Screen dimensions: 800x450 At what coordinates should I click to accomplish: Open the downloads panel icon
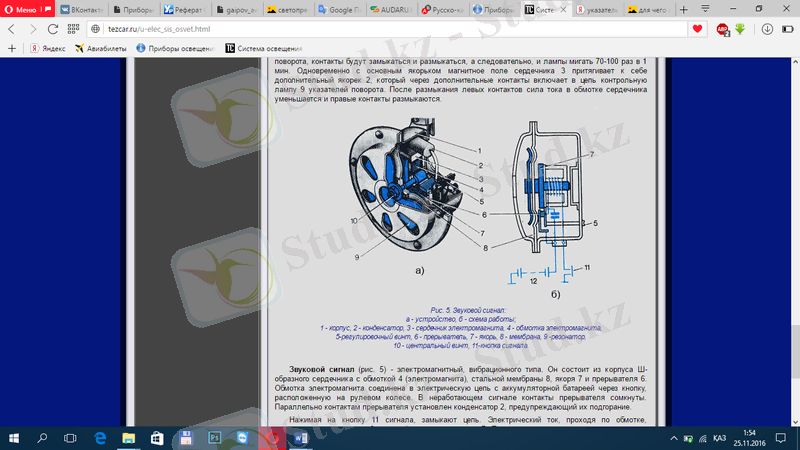click(x=767, y=29)
